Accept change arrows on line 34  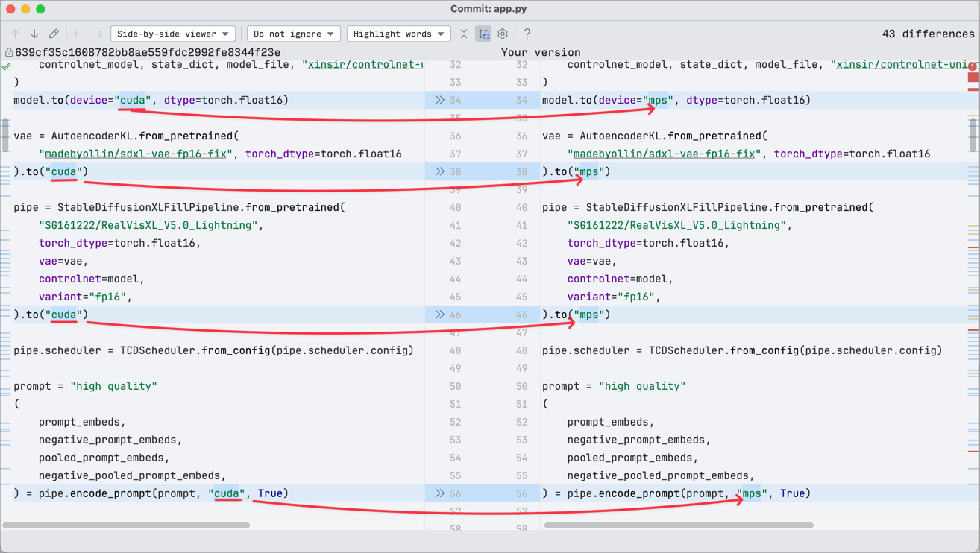pyautogui.click(x=440, y=100)
